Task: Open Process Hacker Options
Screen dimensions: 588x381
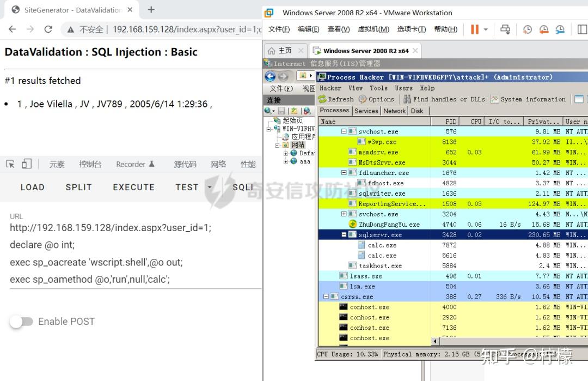Action: [x=376, y=99]
